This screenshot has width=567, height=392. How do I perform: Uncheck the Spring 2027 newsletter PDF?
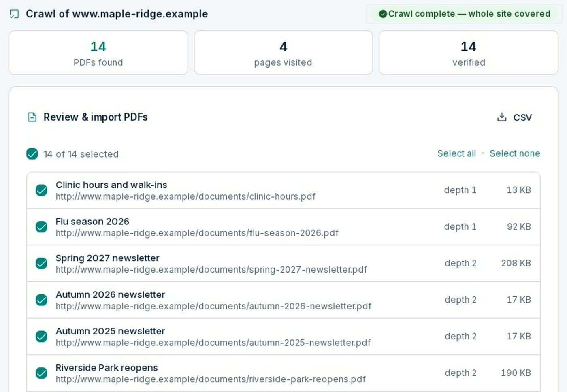point(41,263)
